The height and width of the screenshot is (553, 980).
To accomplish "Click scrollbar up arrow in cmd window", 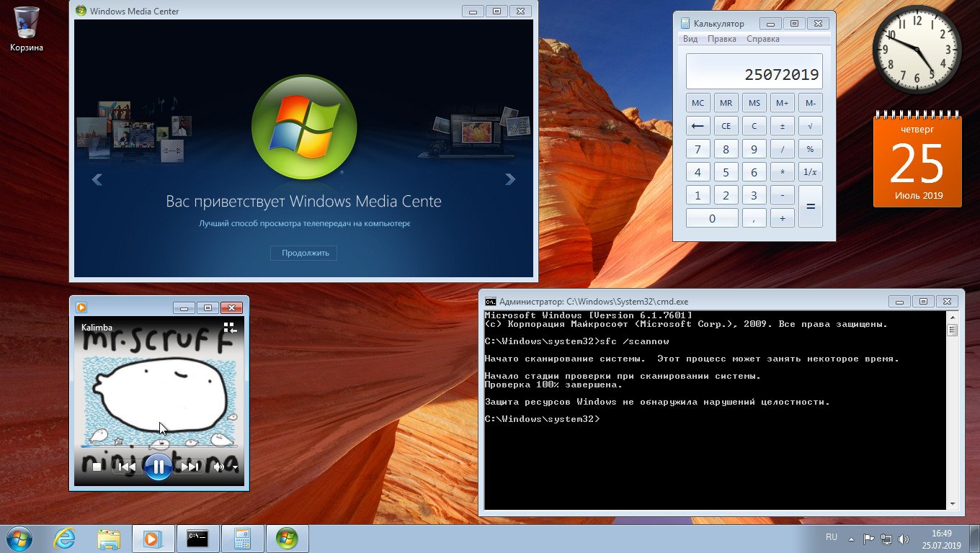I will tap(952, 318).
